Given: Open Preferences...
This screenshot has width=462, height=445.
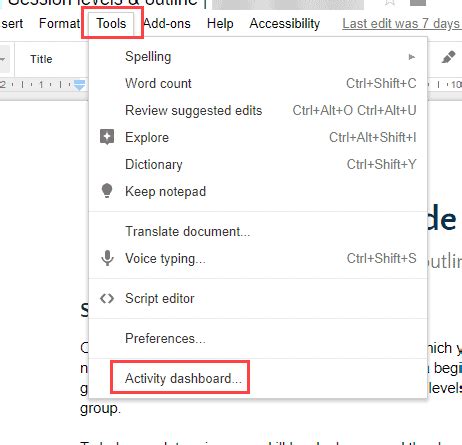Looking at the screenshot, I should 258,338.
